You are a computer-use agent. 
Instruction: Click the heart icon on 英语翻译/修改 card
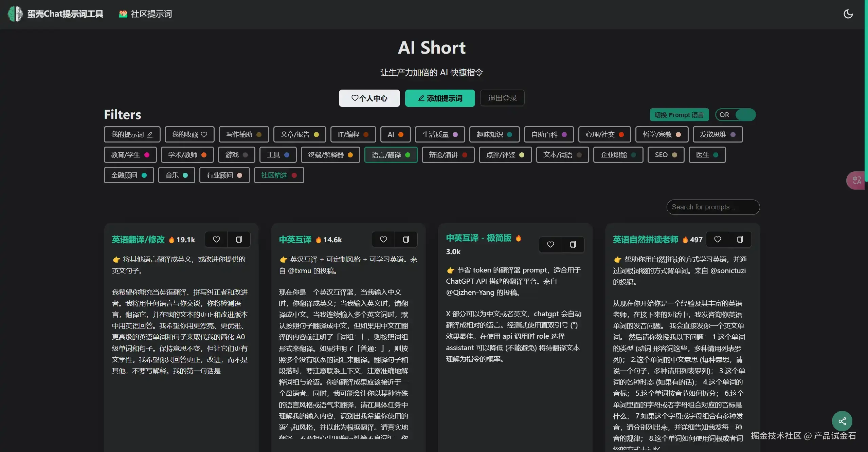point(216,240)
